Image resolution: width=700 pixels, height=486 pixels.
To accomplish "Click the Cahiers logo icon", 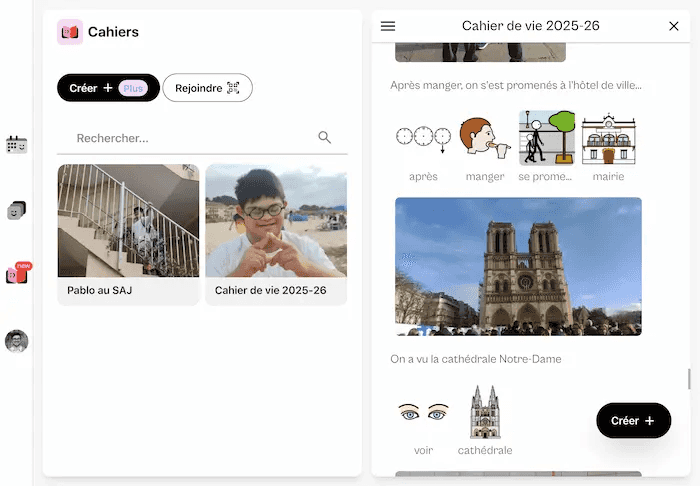I will [x=69, y=32].
